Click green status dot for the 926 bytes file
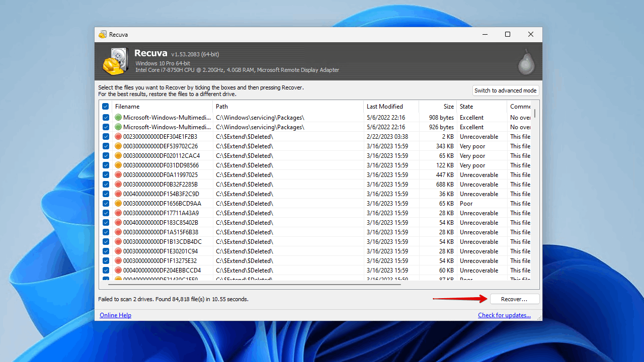The width and height of the screenshot is (644, 362). point(118,127)
